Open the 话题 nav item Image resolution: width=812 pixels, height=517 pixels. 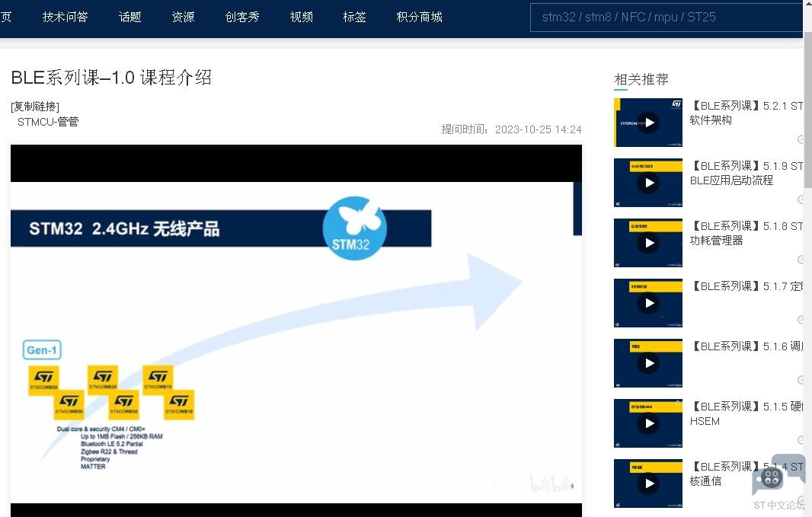[130, 17]
